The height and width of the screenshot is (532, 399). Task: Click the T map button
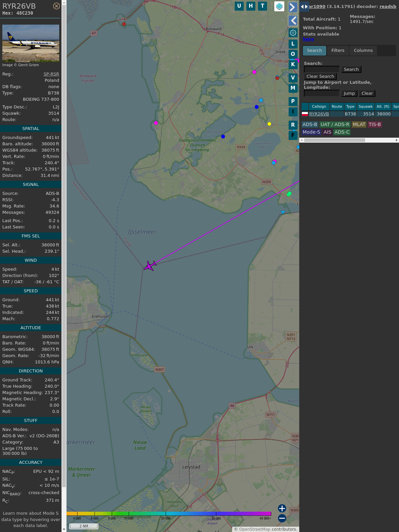click(263, 6)
